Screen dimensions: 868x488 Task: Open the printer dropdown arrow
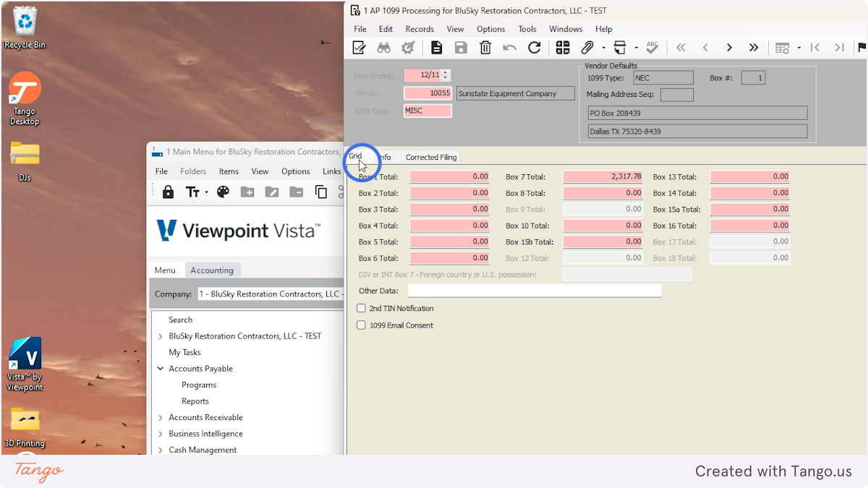[637, 48]
